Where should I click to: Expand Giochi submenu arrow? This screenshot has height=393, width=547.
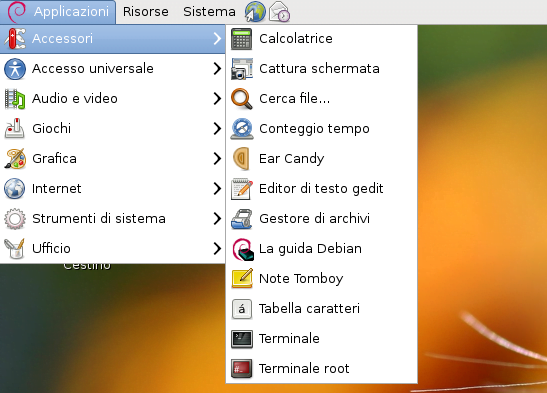pyautogui.click(x=217, y=128)
